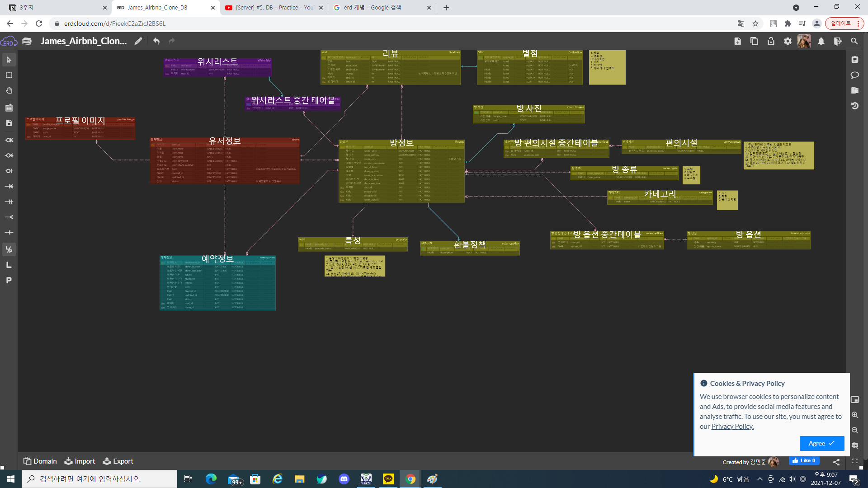Click the undo arrow icon

tap(156, 41)
